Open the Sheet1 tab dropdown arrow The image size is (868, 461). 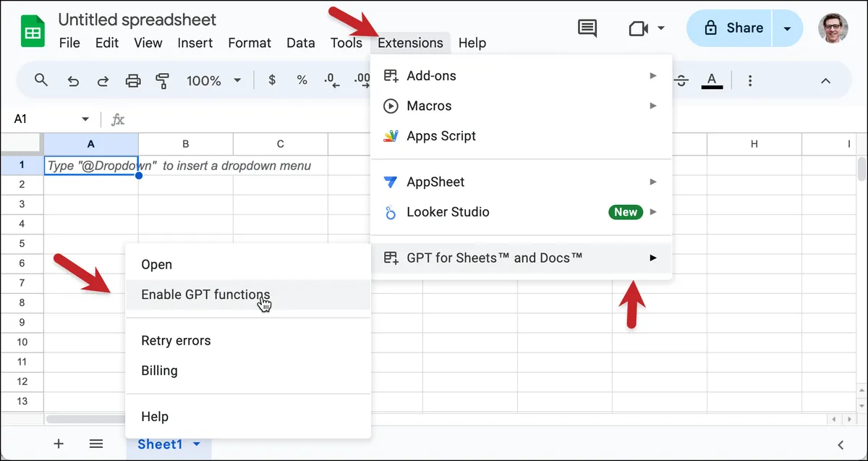tap(197, 444)
